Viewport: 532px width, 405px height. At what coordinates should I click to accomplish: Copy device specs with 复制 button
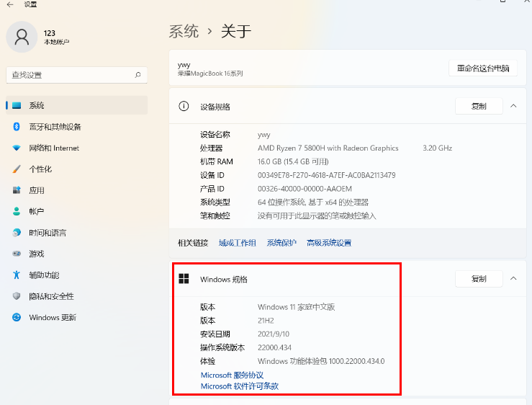(x=478, y=106)
